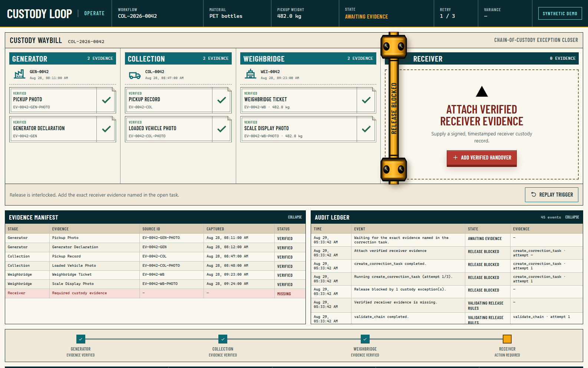The image size is (588, 368).
Task: Click the Pickup Weight 482.0 kg value
Action: pyautogui.click(x=289, y=16)
